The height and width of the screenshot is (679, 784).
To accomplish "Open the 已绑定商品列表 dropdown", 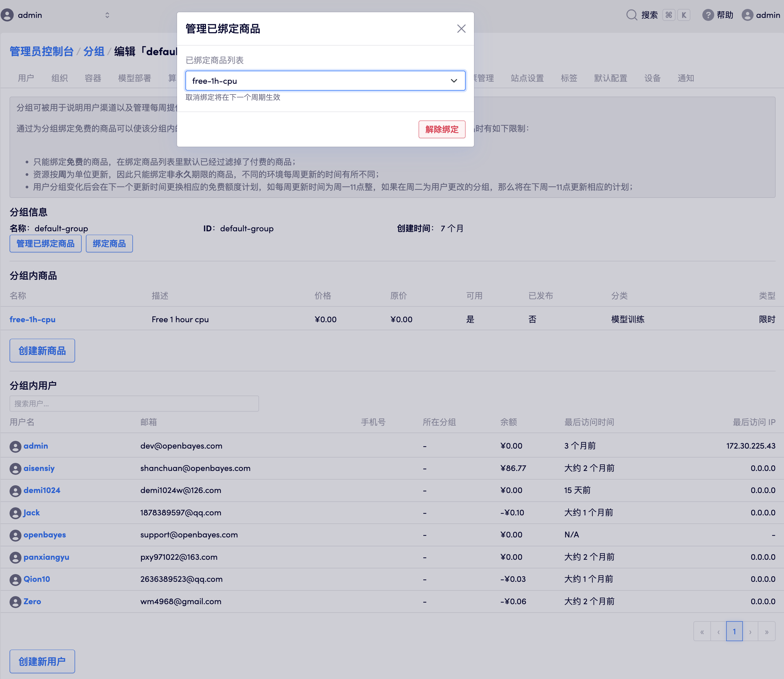I will click(325, 81).
